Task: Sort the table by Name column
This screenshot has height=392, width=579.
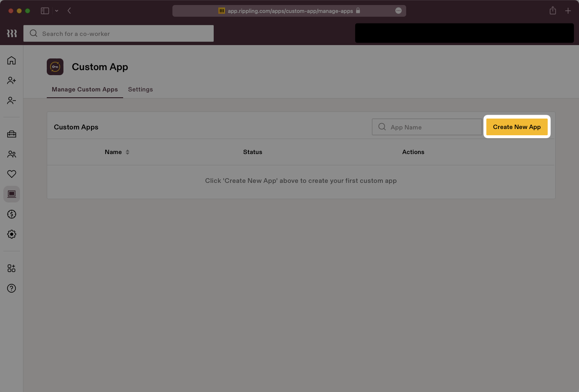Action: pos(117,152)
